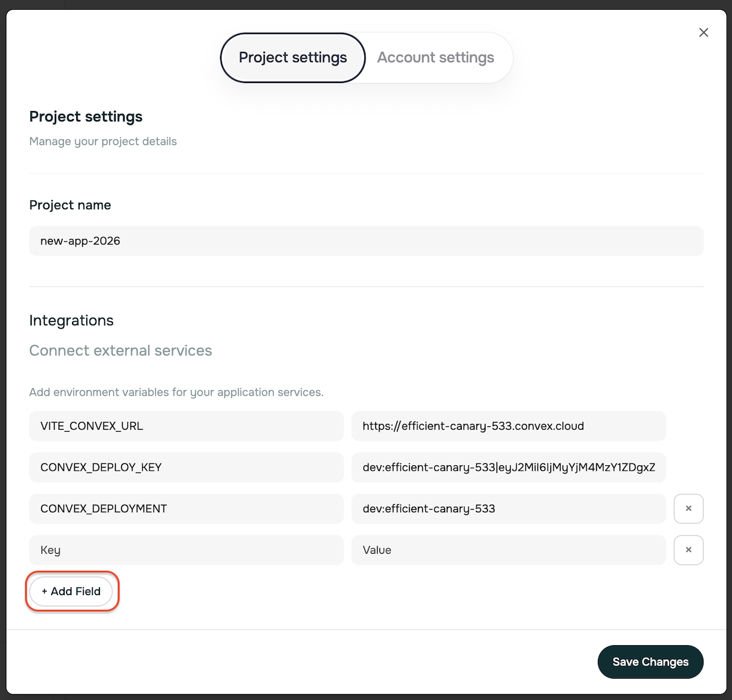Save changes with the Save Changes button
732x700 pixels.
[650, 662]
